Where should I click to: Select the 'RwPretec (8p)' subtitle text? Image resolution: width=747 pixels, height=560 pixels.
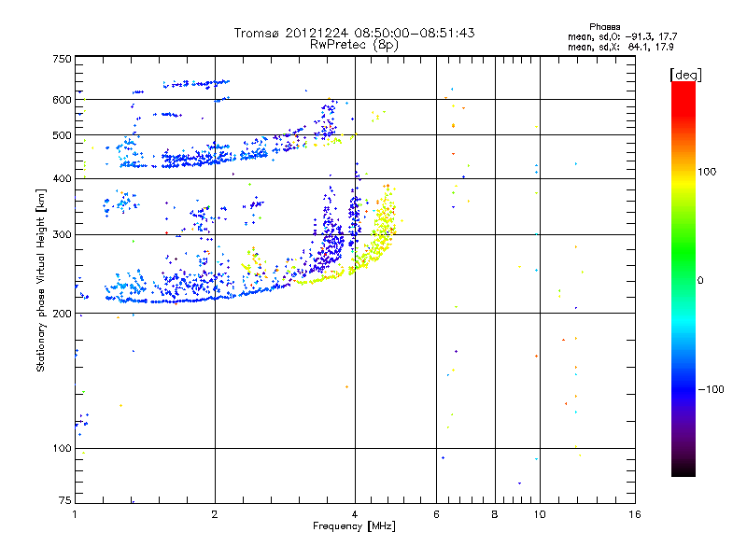point(354,45)
